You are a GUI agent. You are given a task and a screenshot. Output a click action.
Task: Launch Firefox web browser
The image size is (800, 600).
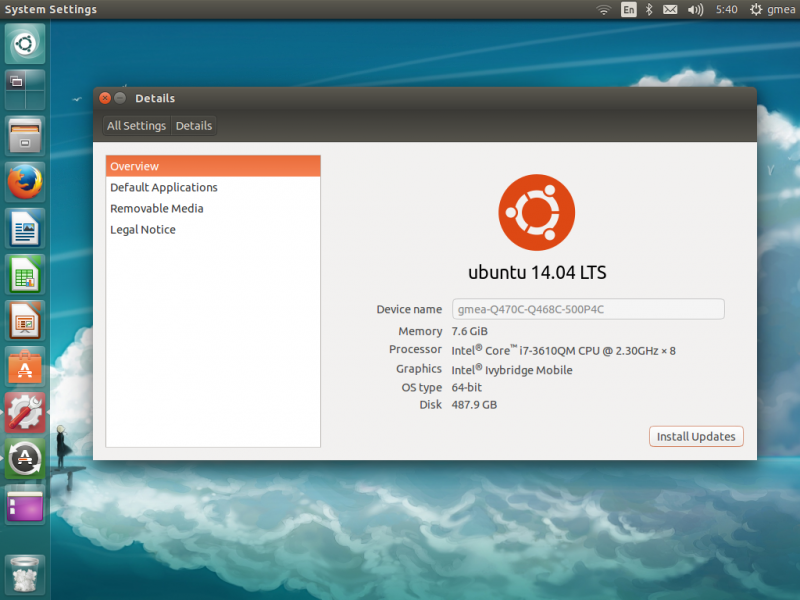pos(25,182)
